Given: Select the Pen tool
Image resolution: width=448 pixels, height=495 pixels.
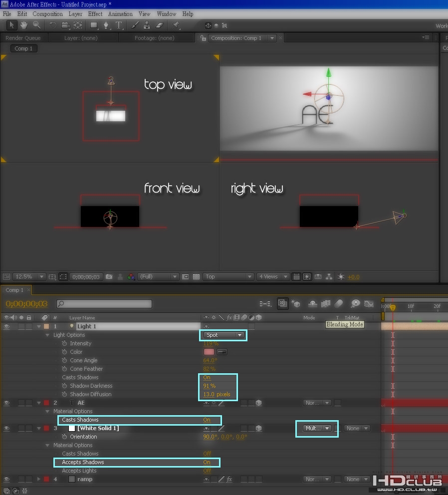Looking at the screenshot, I should [106, 25].
